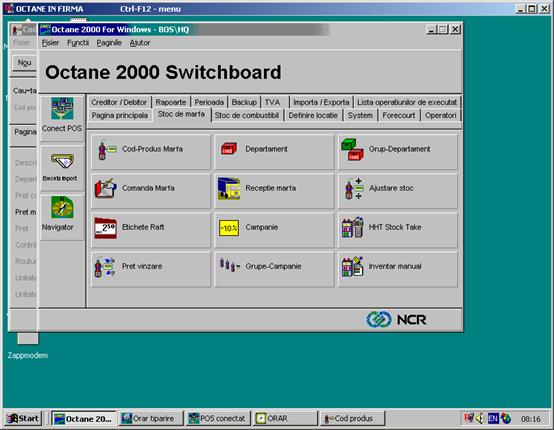Screen dimensions: 554x430
Task: Open Lista operatiunilor de executat tab
Action: (x=407, y=102)
